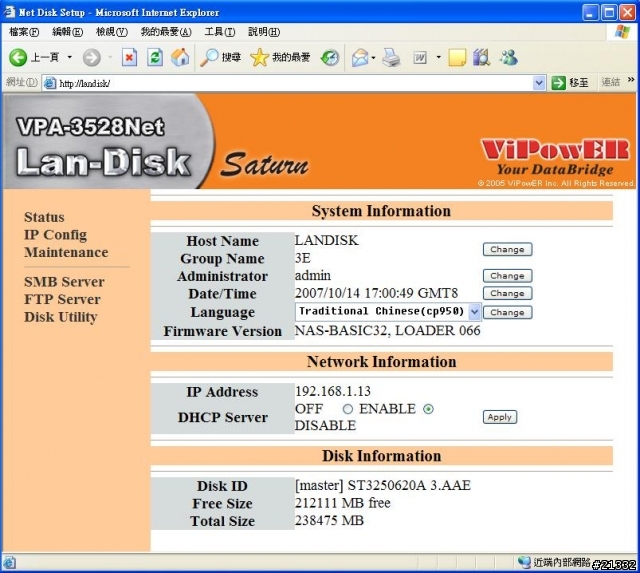Click the date 2007/10/14 17:00:49 GMT8

376,293
